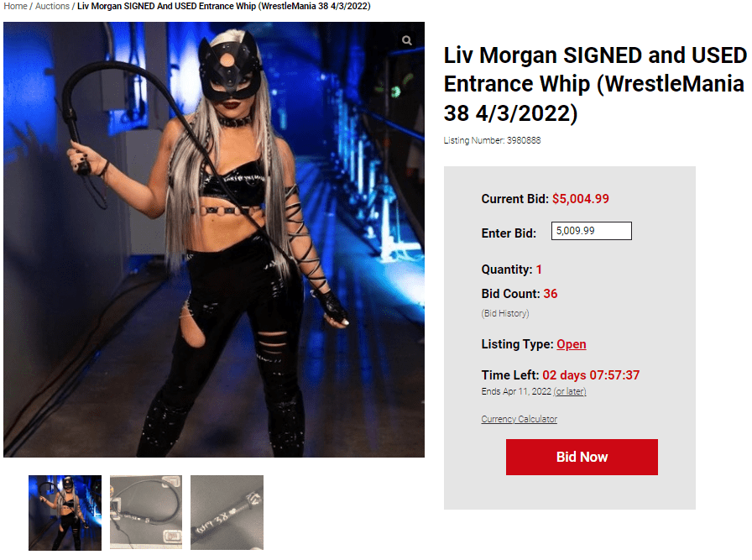Click the magnifier zoom icon on photo
This screenshot has height=560, width=752.
[x=407, y=40]
